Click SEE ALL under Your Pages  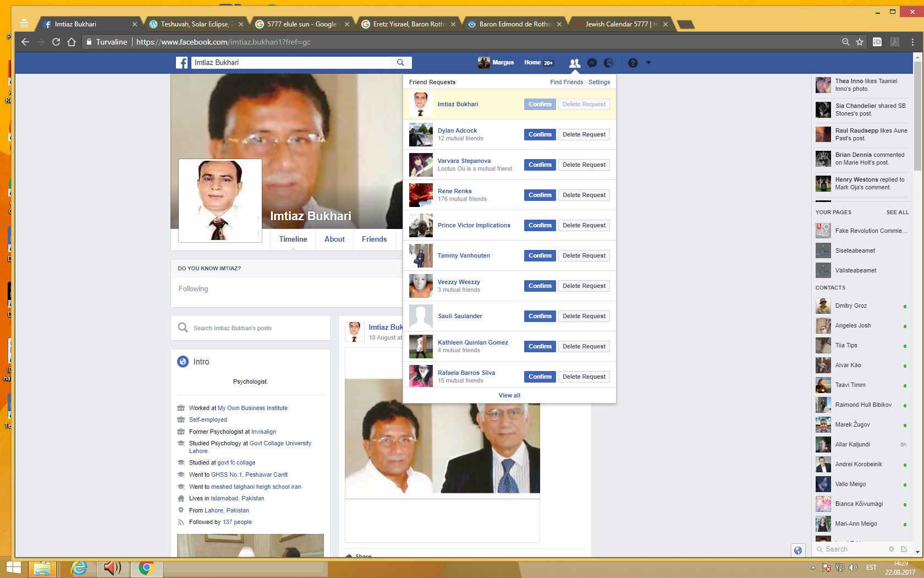pyautogui.click(x=898, y=212)
